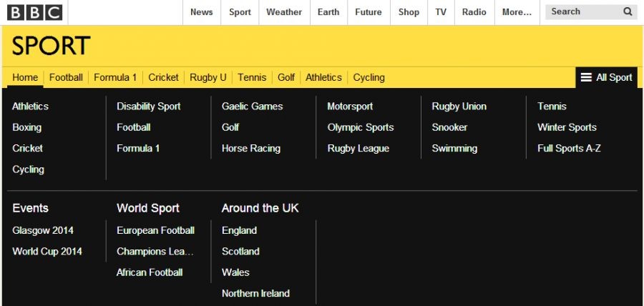
Task: Open Cycling in the dark menu
Action: point(29,169)
